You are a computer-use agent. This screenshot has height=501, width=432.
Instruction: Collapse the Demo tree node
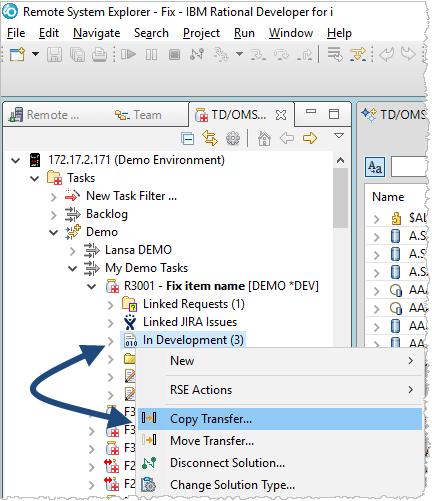(54, 232)
